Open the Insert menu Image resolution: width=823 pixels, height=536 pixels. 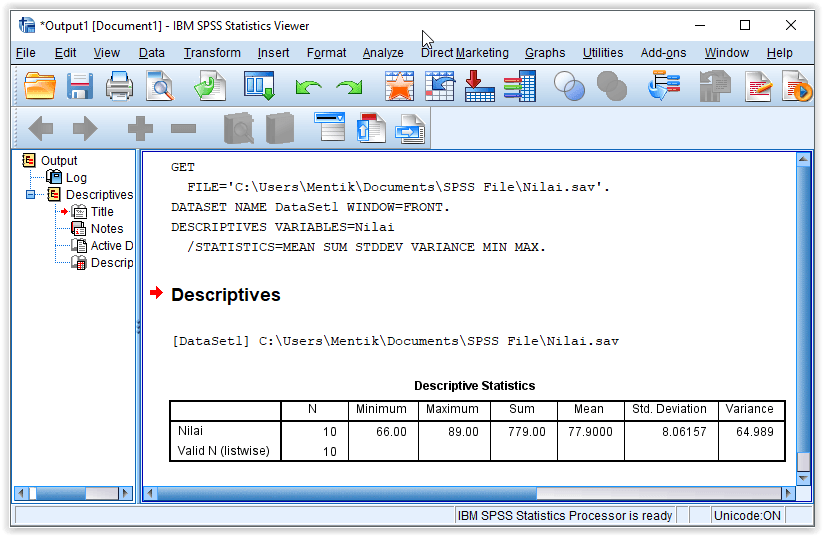[x=273, y=53]
